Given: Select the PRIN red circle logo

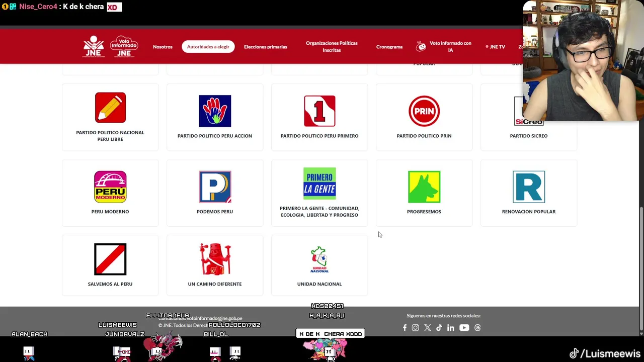Looking at the screenshot, I should point(424,111).
